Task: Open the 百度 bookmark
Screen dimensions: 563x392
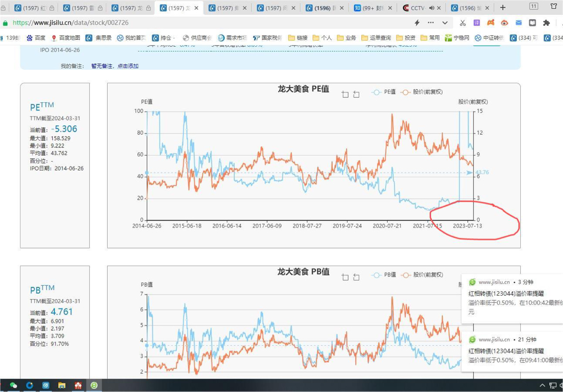Action: click(36, 38)
